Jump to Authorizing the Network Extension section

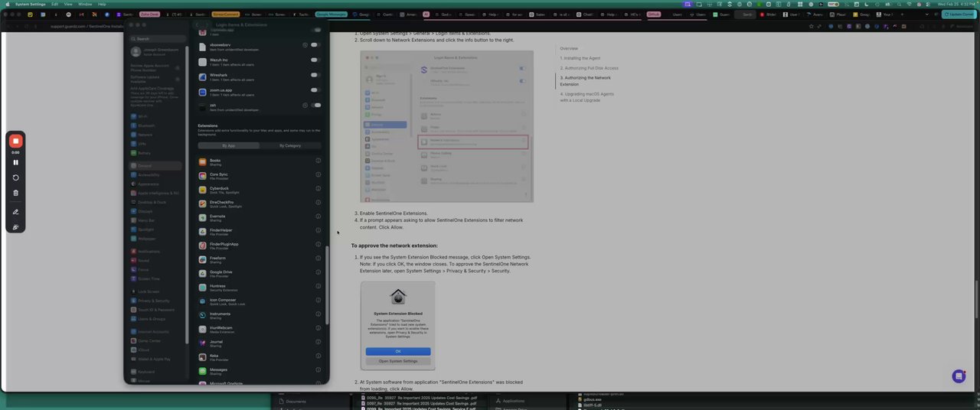[586, 81]
